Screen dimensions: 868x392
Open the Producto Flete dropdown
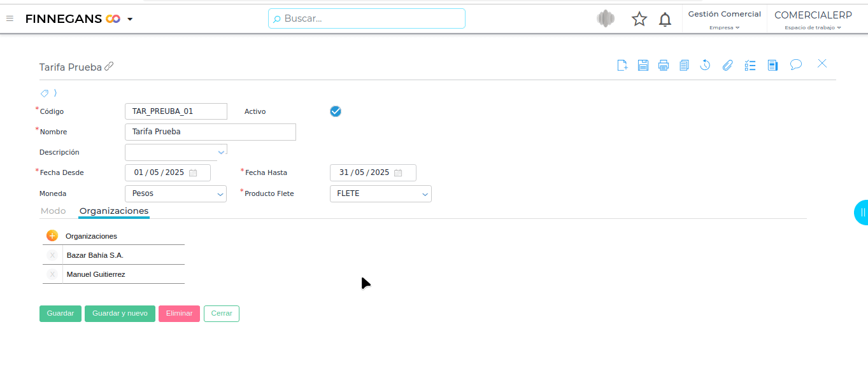pos(380,193)
